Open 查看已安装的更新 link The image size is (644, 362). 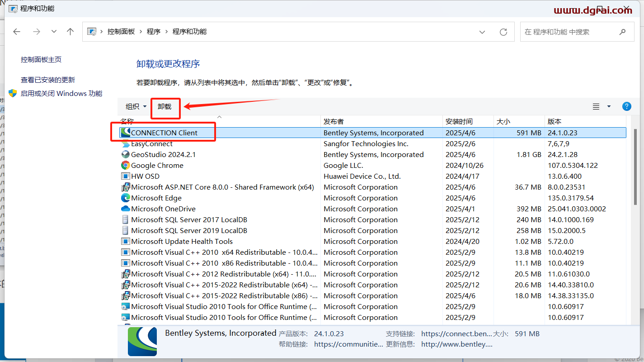coord(48,80)
